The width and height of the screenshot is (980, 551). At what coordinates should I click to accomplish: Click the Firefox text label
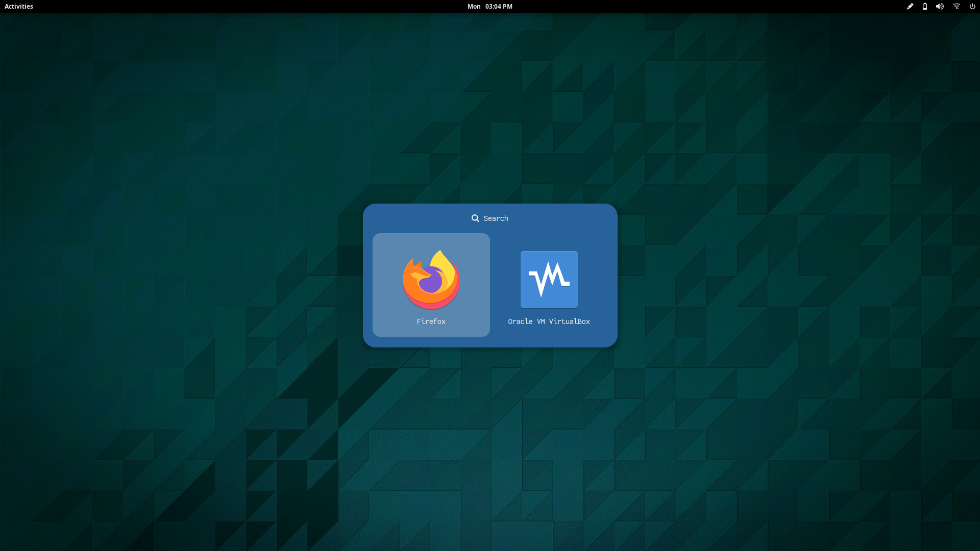click(431, 321)
